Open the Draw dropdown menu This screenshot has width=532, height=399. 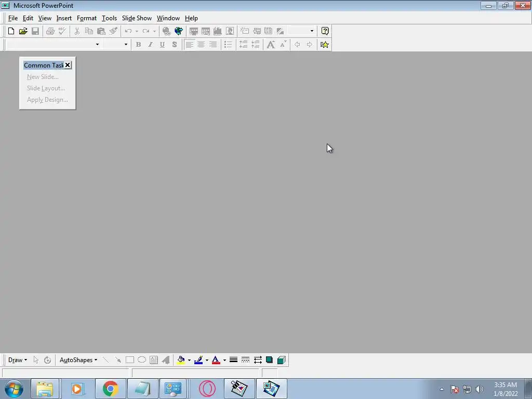coord(17,360)
